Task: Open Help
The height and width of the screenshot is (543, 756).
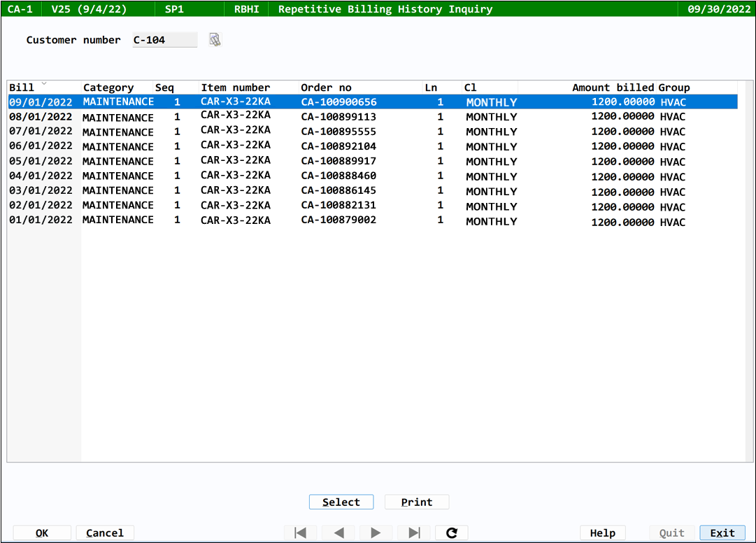Action: pyautogui.click(x=603, y=533)
